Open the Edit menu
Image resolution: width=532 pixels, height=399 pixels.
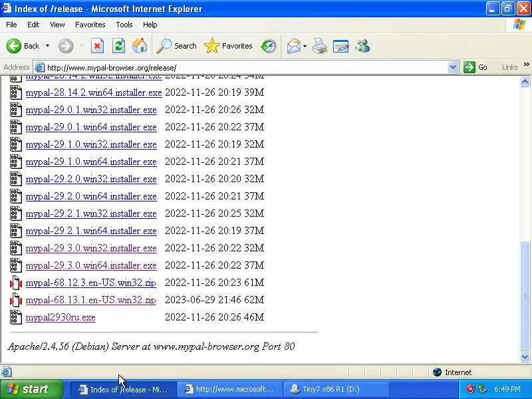pyautogui.click(x=33, y=25)
